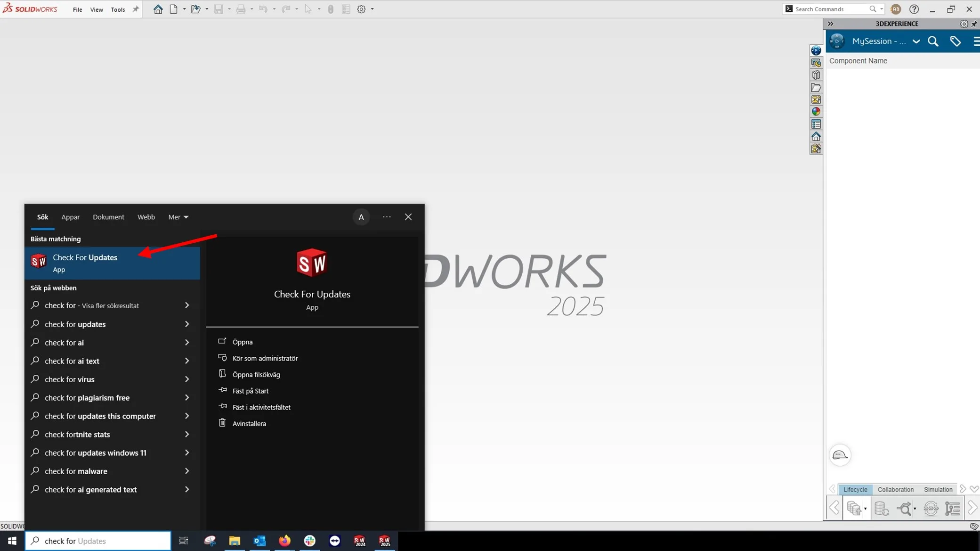Screen dimensions: 980x551
Task: Choose Kör som administratör
Action: click(265, 358)
